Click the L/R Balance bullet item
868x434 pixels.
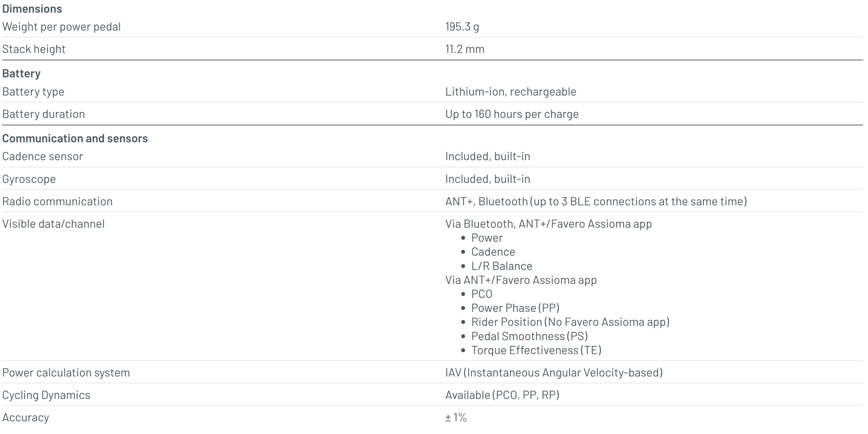pos(501,266)
